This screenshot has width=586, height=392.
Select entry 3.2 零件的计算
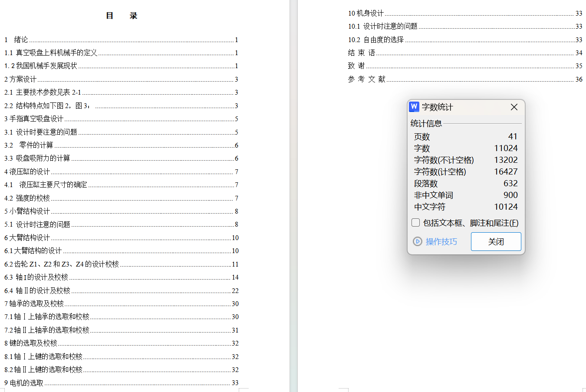pyautogui.click(x=121, y=145)
